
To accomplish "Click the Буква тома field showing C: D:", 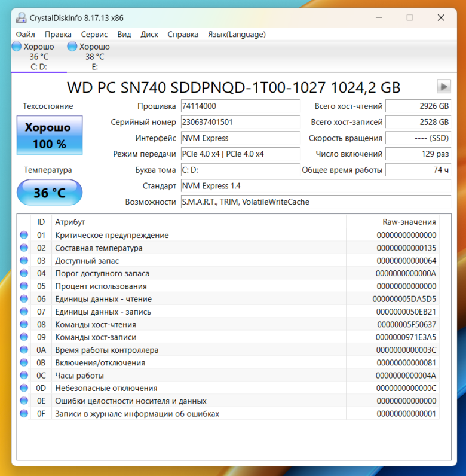I will pos(240,170).
